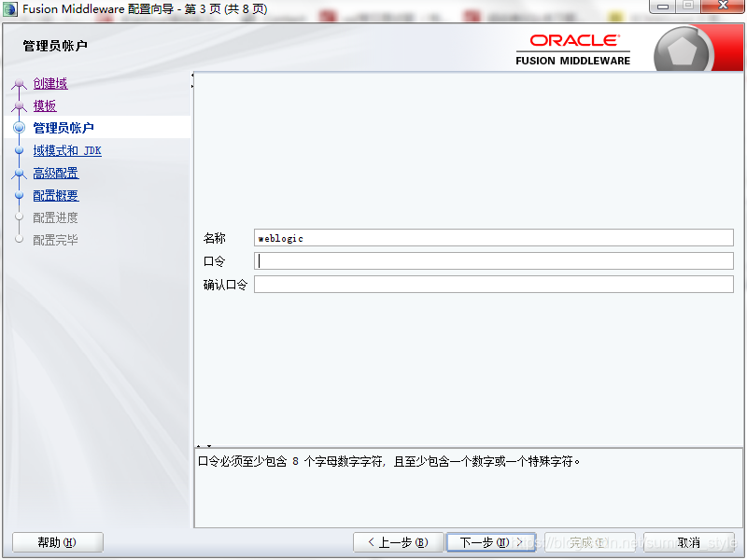
Task: Focus the 确认口令 confirm password field
Action: pos(494,285)
